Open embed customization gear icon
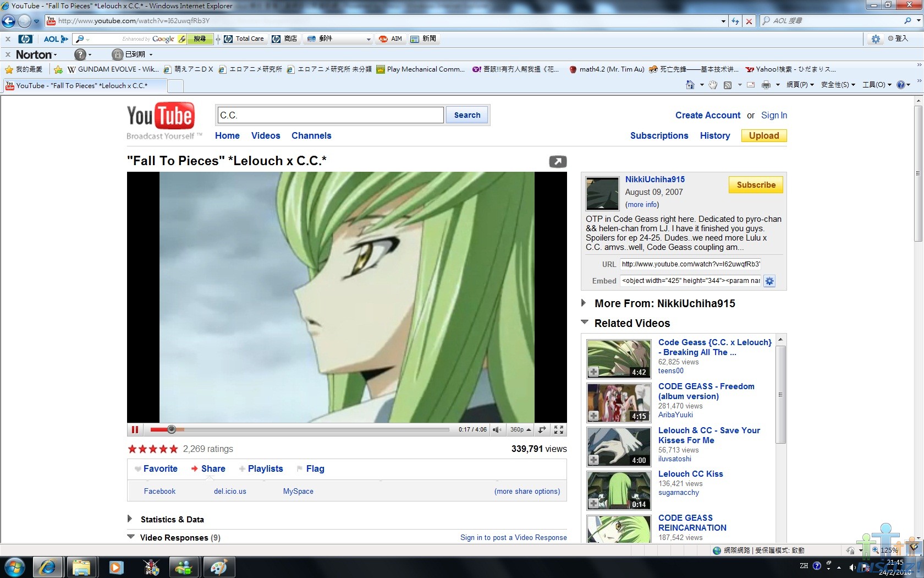The height and width of the screenshot is (578, 924). click(769, 281)
